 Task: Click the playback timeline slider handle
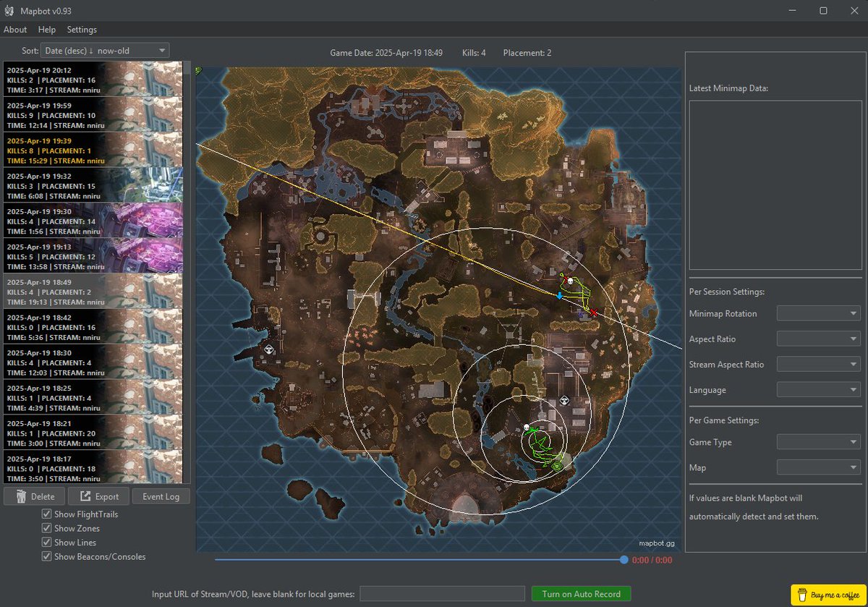(x=624, y=559)
